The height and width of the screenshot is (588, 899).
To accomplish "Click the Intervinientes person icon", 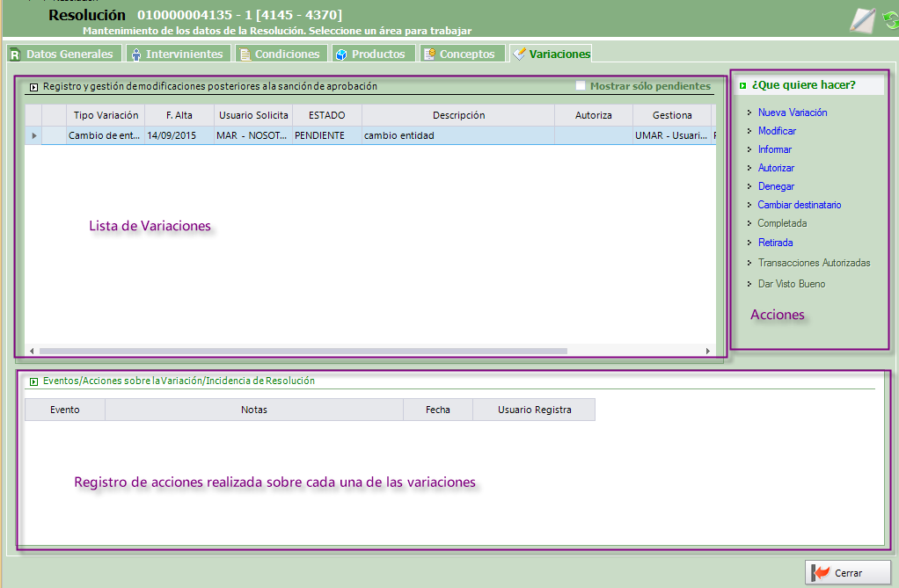I will [x=135, y=54].
